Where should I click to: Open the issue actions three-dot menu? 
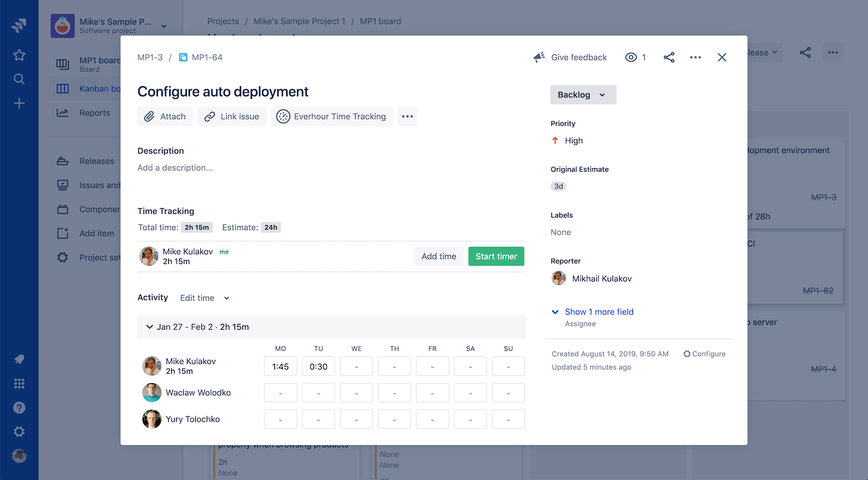[x=696, y=57]
